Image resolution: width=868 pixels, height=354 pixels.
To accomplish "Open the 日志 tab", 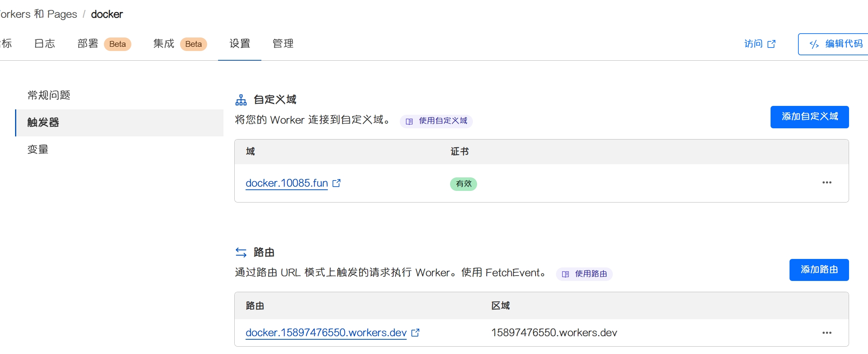I will 44,44.
